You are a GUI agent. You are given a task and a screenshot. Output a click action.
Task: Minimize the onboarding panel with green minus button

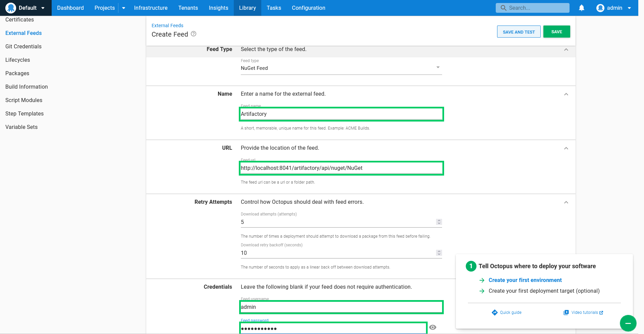tap(628, 323)
